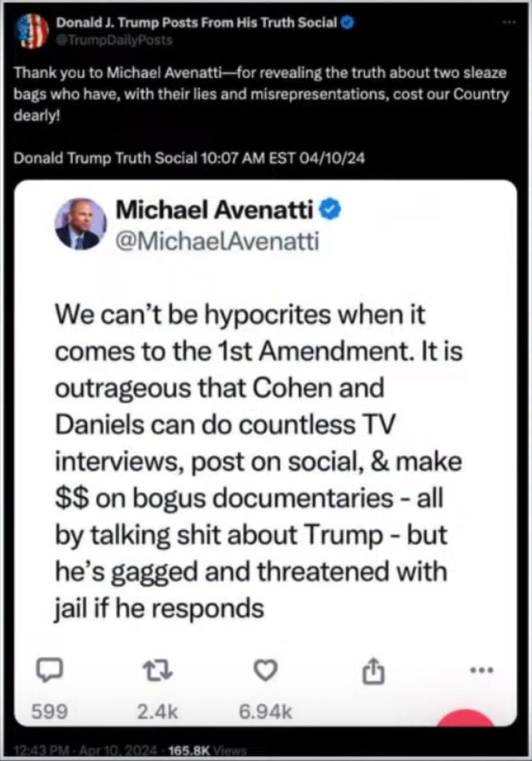532x761 pixels.
Task: Open embedded tweet's three-dot menu
Action: 482,670
